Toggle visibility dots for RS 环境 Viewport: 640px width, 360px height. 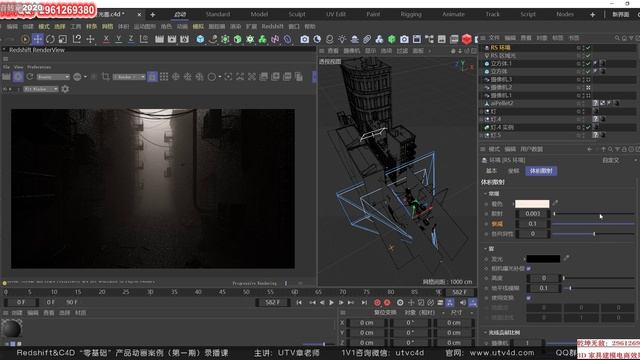tap(583, 48)
